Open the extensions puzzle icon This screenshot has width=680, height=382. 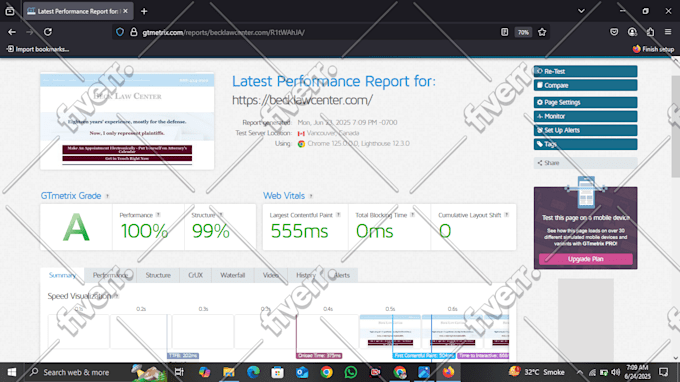pos(650,32)
